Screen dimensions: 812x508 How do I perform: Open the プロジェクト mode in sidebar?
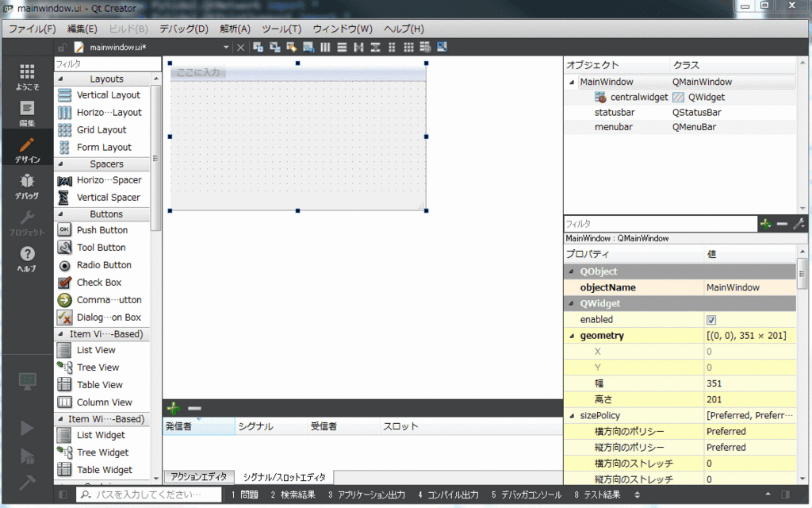pos(27,223)
